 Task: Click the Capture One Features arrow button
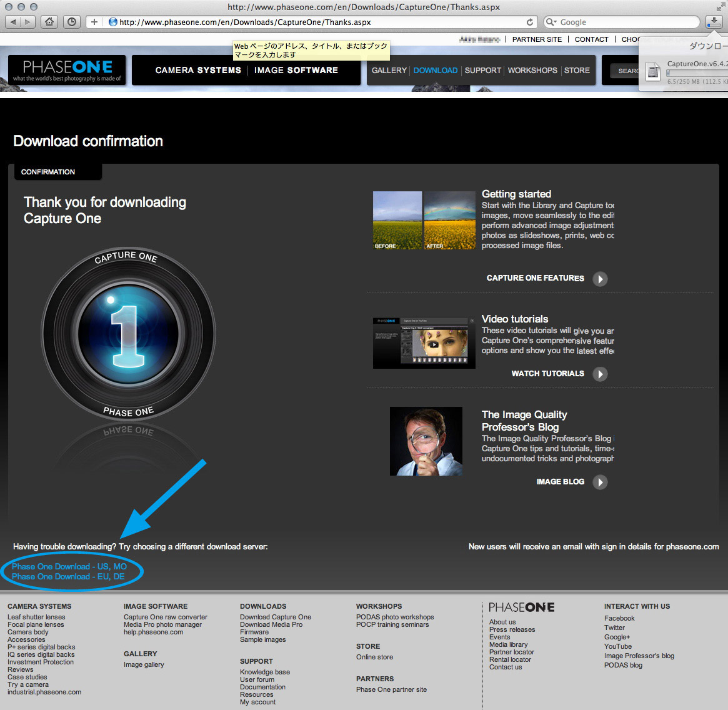tap(600, 279)
